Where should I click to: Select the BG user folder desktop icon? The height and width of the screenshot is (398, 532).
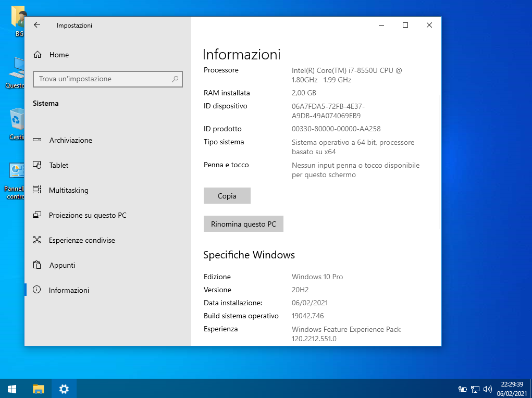19,21
